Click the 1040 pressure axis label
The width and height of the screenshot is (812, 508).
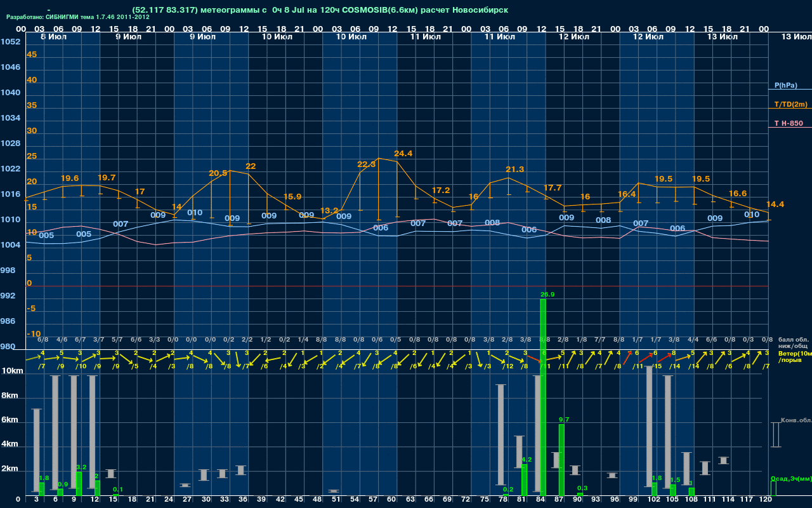(x=10, y=93)
